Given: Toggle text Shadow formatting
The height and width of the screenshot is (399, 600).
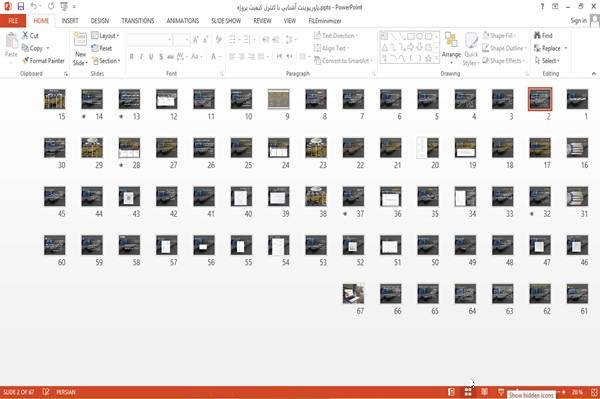Looking at the screenshot, I should tap(161, 57).
